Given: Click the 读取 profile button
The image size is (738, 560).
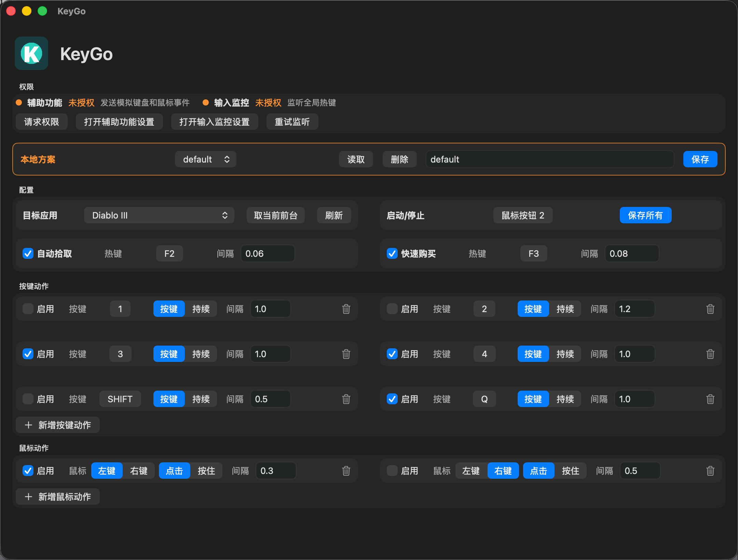Looking at the screenshot, I should coord(356,159).
